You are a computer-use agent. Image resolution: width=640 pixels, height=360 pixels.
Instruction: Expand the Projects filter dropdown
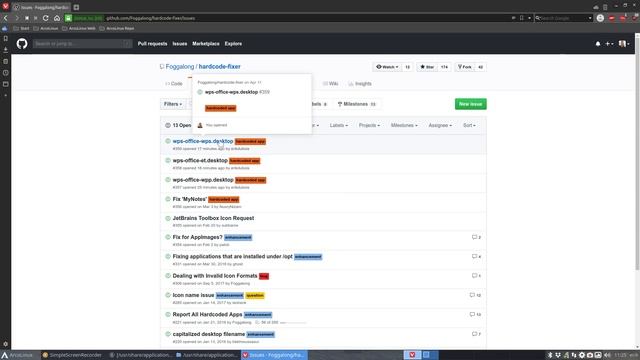click(x=369, y=125)
